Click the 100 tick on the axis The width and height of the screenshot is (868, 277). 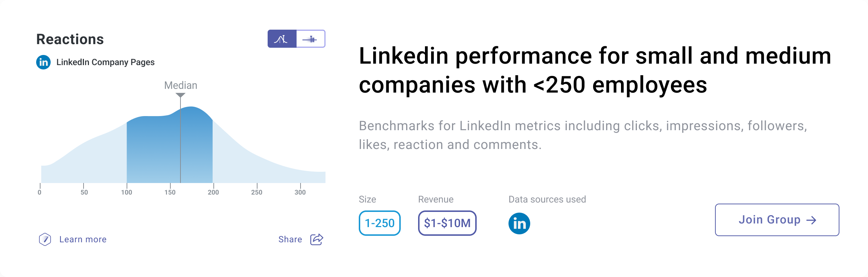[127, 192]
